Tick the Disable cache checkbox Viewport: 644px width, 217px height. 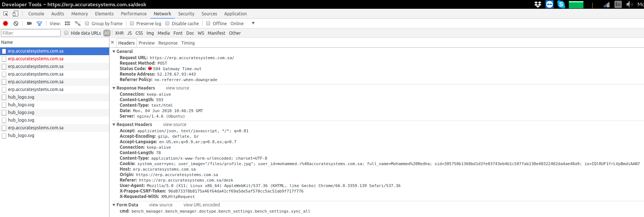click(167, 23)
